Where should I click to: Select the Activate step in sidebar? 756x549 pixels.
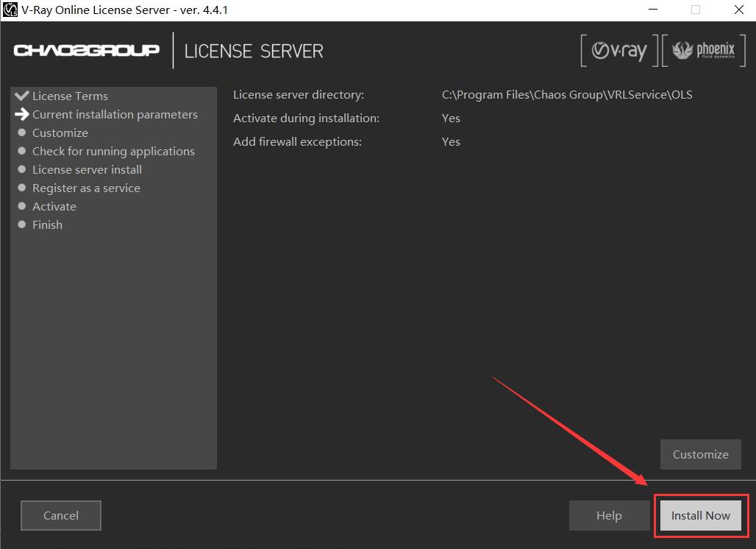(x=54, y=206)
